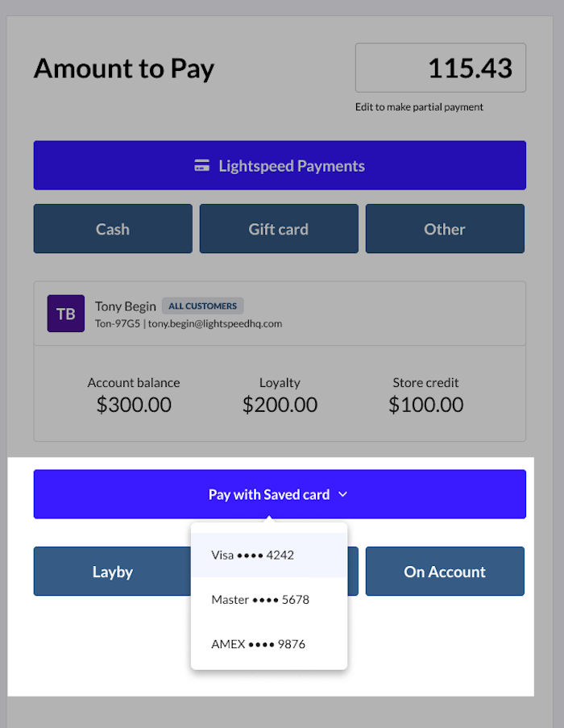Edit the Amount to Pay field
Image resolution: width=564 pixels, height=728 pixels.
[441, 69]
